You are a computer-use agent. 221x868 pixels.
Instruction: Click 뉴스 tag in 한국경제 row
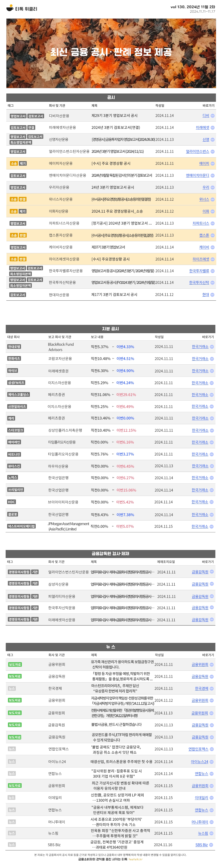12,688
